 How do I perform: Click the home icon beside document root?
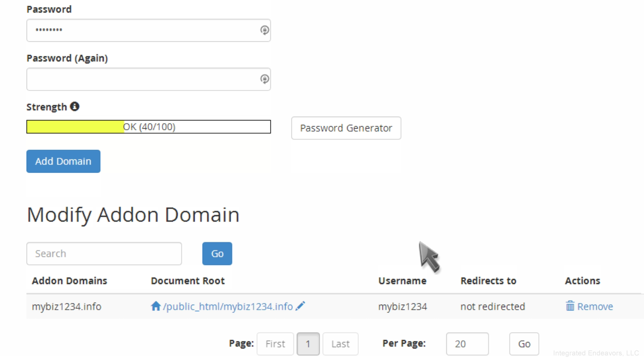coord(155,306)
